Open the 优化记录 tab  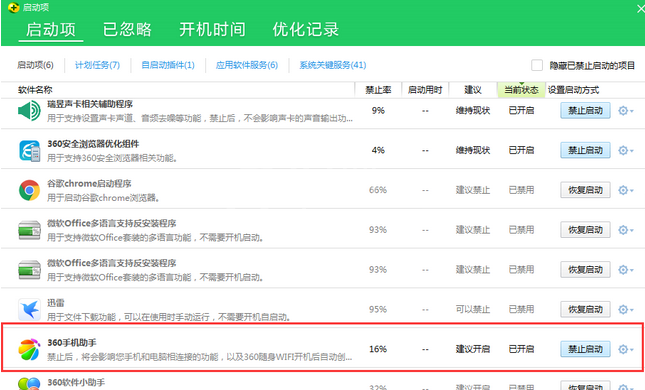306,30
